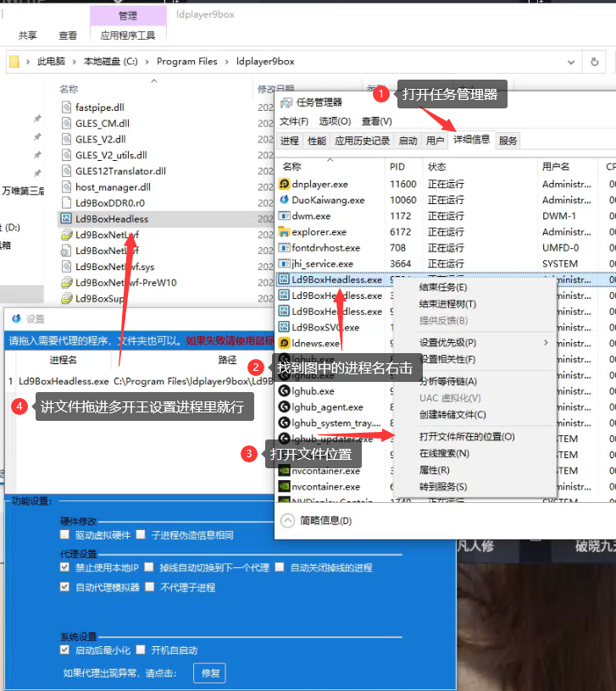Toggle the 自动关闭掉线的进程 checkbox

click(x=280, y=567)
